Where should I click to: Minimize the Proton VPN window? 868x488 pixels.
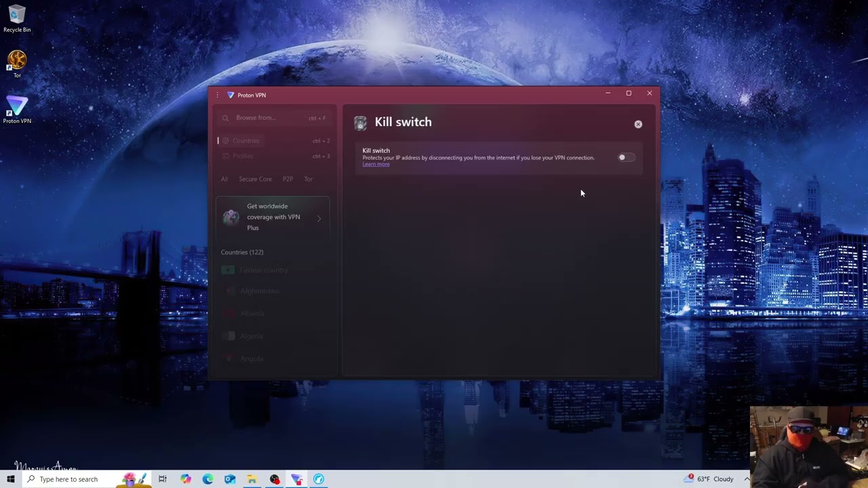[x=608, y=94]
